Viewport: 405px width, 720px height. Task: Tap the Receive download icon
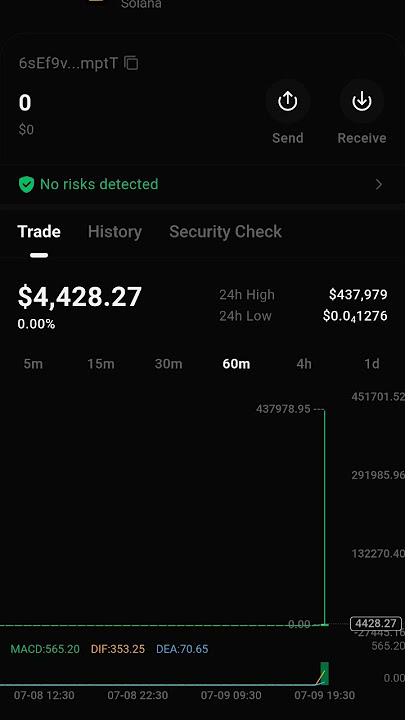[x=362, y=101]
